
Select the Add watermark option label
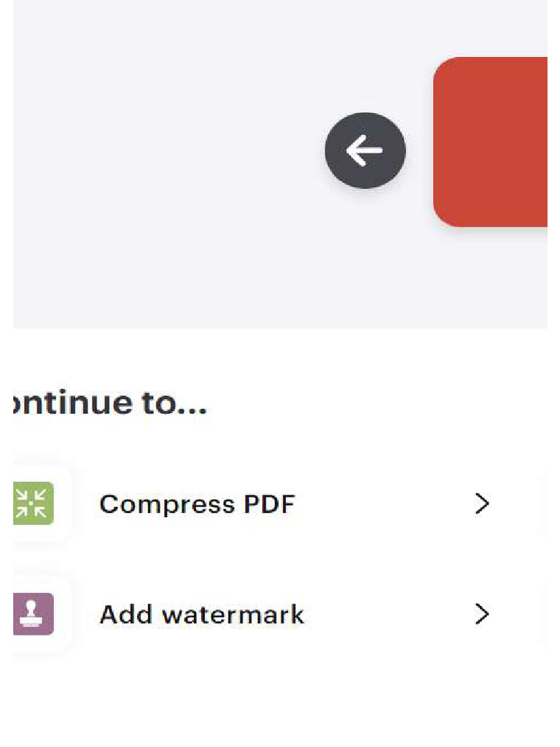(201, 614)
